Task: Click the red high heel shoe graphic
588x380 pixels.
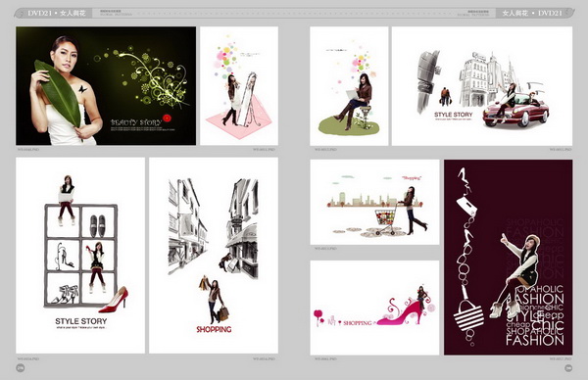Action: [114, 300]
